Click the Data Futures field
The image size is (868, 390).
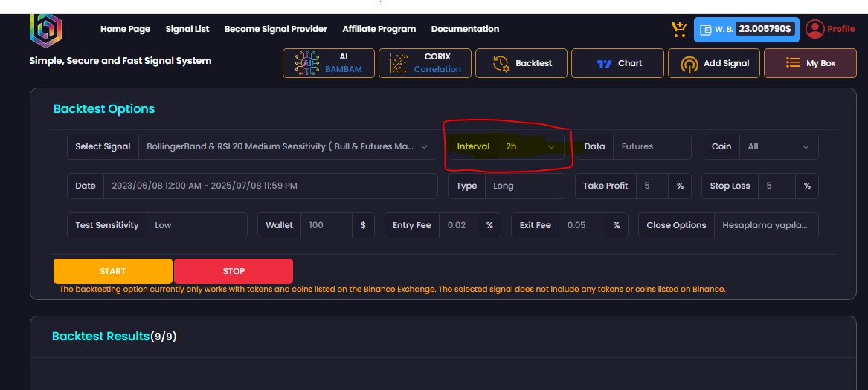click(652, 146)
